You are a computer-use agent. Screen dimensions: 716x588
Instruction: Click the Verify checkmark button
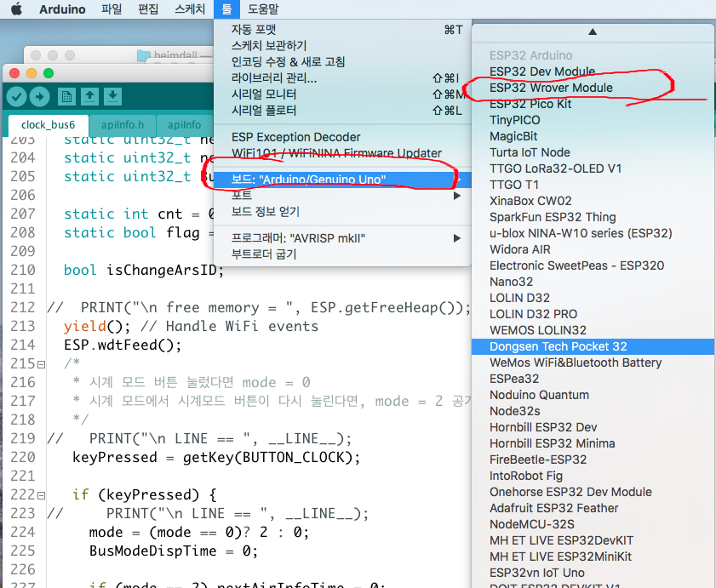(16, 96)
